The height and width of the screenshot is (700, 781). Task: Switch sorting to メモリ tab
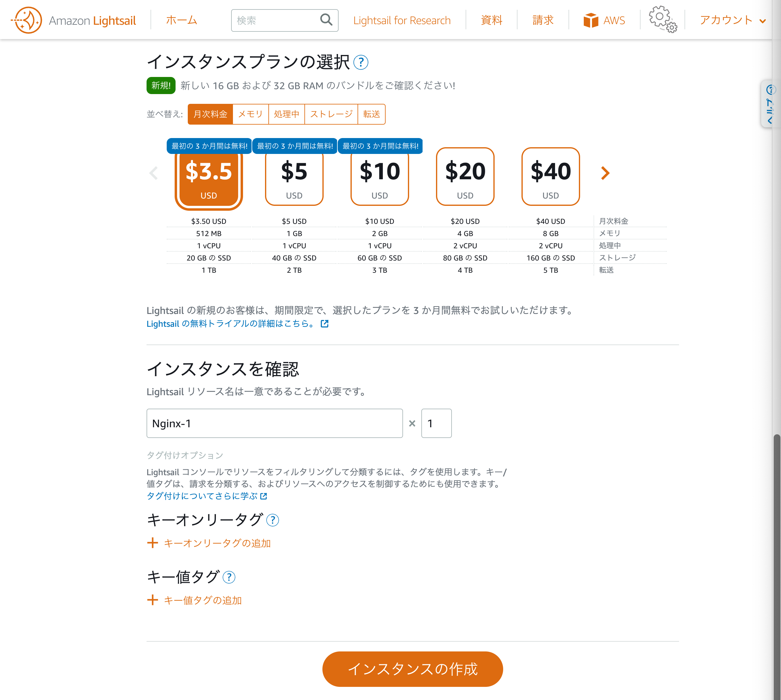coord(250,114)
